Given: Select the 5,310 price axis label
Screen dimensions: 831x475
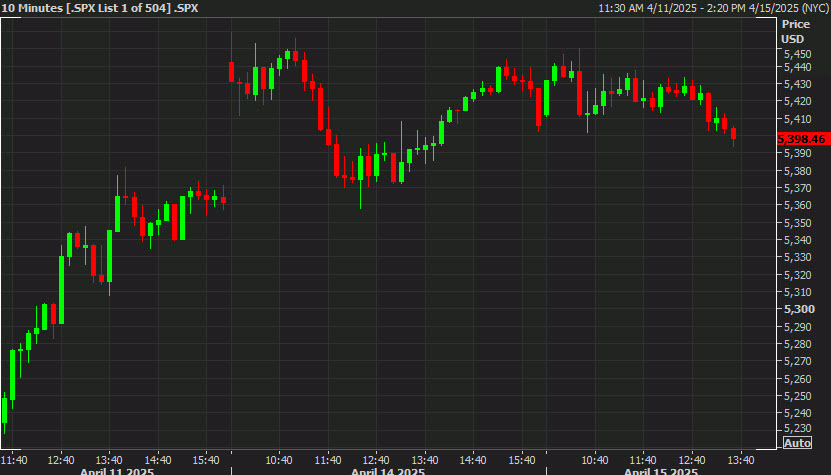Looking at the screenshot, I should pos(798,292).
